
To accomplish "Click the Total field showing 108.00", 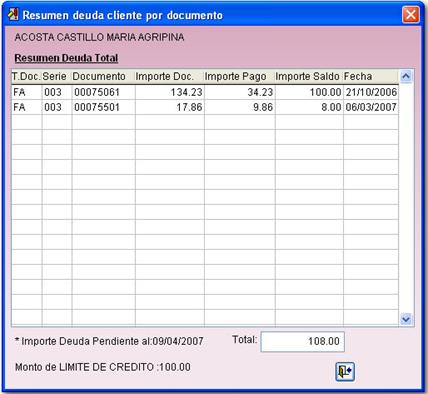I will 302,341.
